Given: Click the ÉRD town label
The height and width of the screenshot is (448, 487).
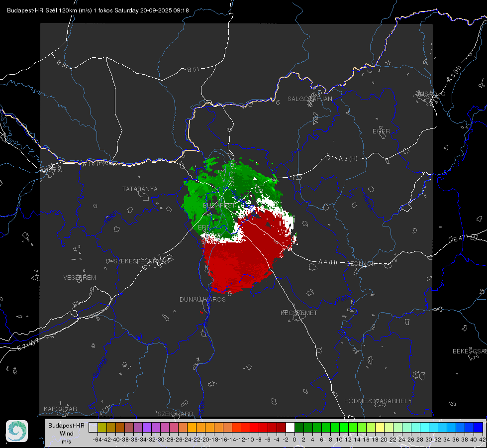Looking at the screenshot, I should pyautogui.click(x=204, y=227).
